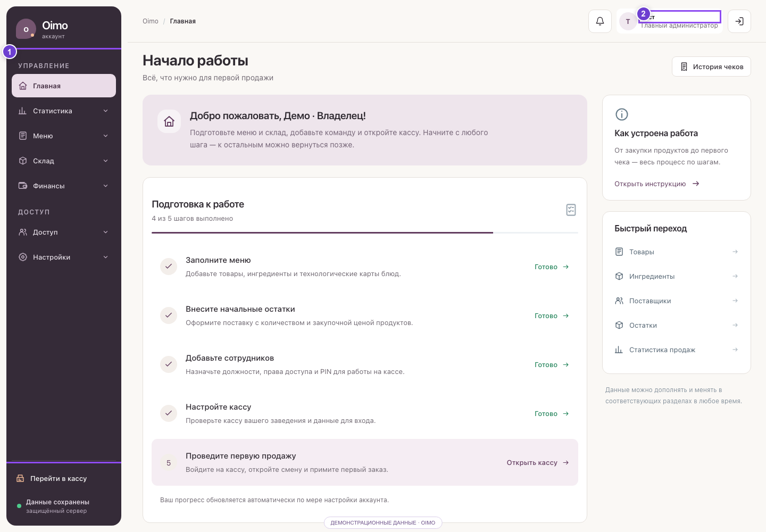Select Главная in the sidebar

click(x=64, y=86)
